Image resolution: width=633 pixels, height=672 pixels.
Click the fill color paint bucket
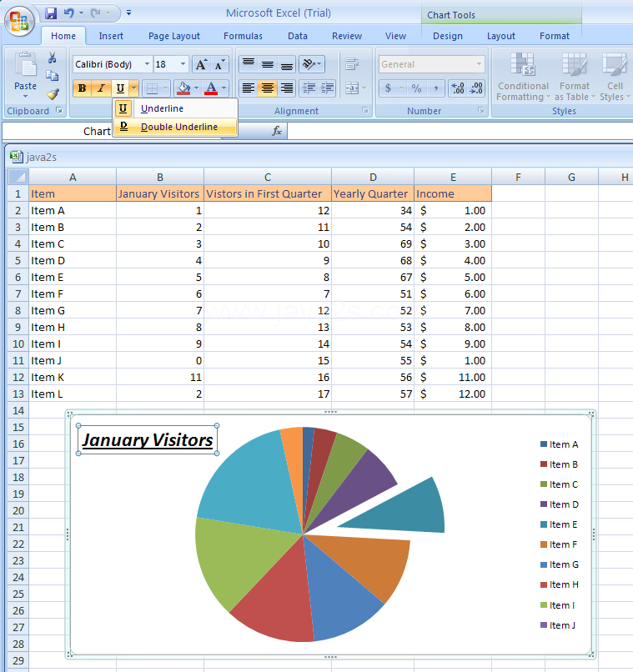[183, 88]
